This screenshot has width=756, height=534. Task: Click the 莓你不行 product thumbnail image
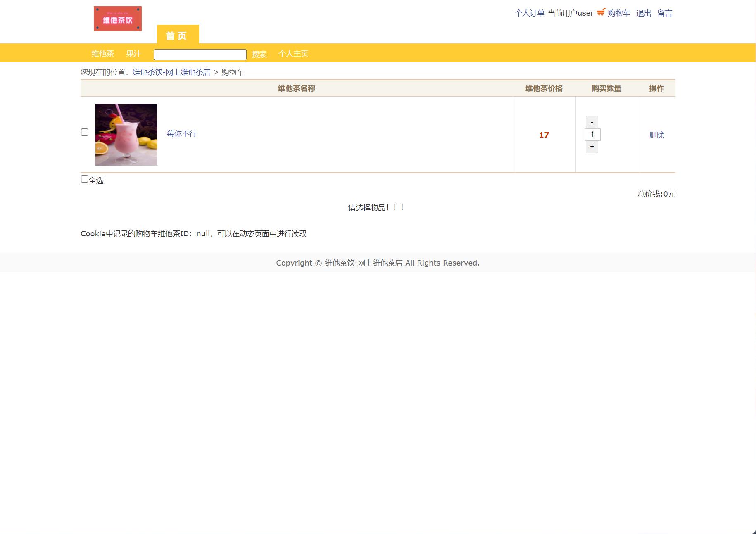[126, 134]
